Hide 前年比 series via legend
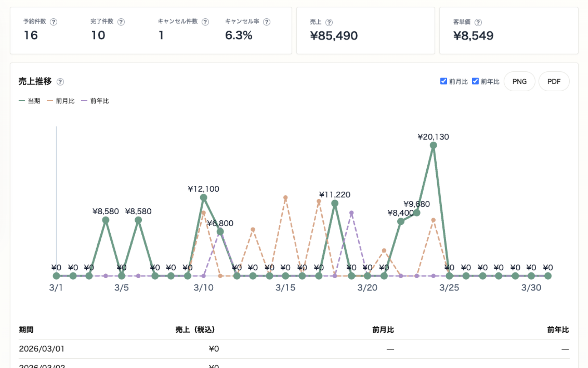The image size is (588, 368). pyautogui.click(x=95, y=101)
